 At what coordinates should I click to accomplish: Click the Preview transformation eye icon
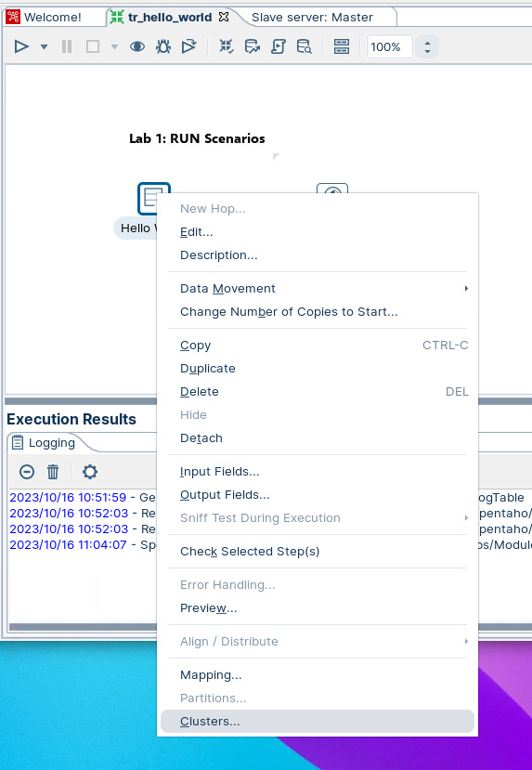(136, 46)
